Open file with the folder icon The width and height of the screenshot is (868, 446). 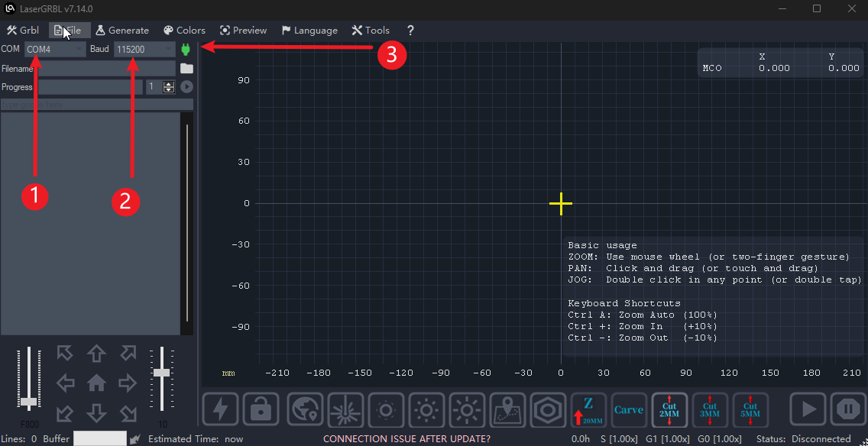pos(186,69)
